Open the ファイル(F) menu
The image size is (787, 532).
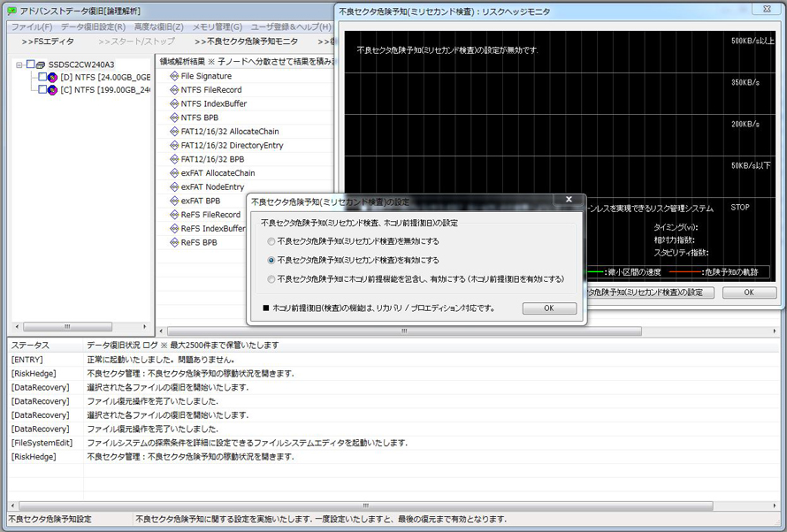[x=32, y=27]
